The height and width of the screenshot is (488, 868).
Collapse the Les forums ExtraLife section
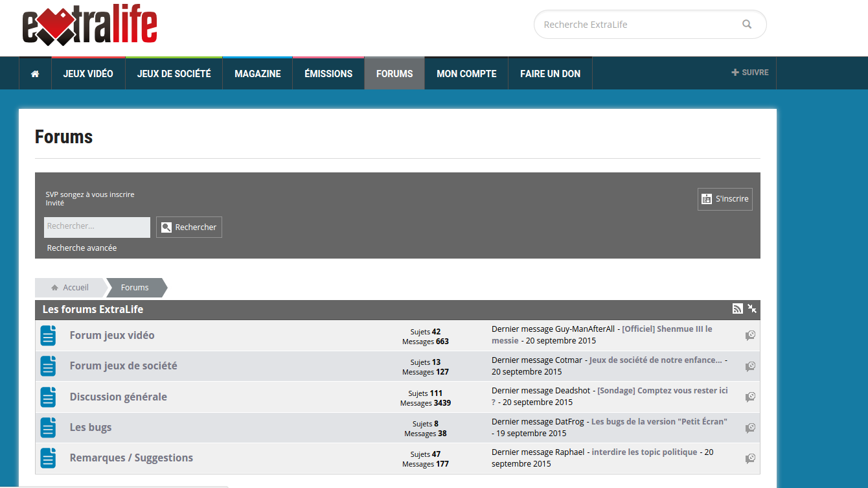click(751, 309)
